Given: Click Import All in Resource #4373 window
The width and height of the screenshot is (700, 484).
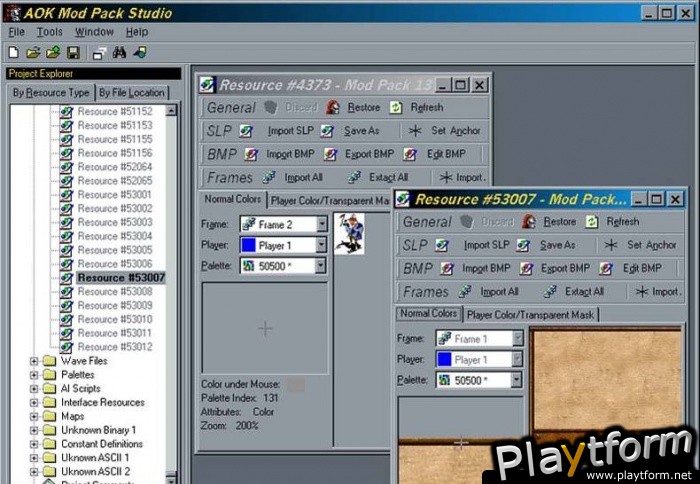Looking at the screenshot, I should tap(292, 177).
